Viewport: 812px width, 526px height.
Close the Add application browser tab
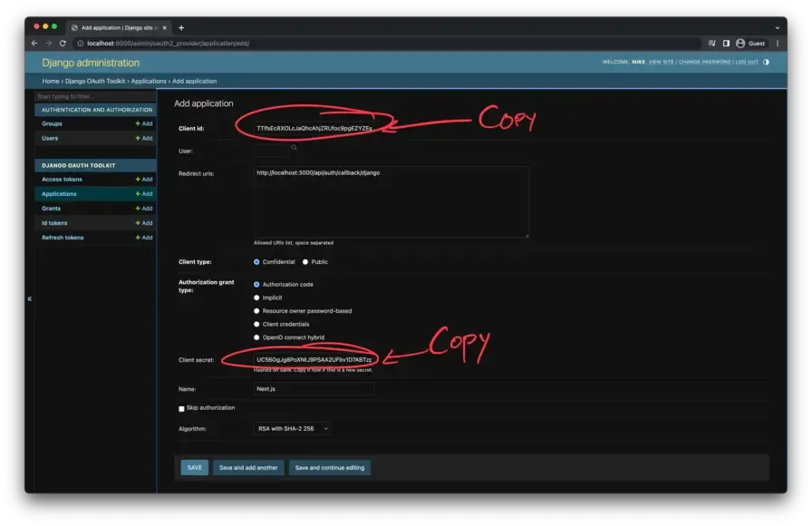pos(165,28)
